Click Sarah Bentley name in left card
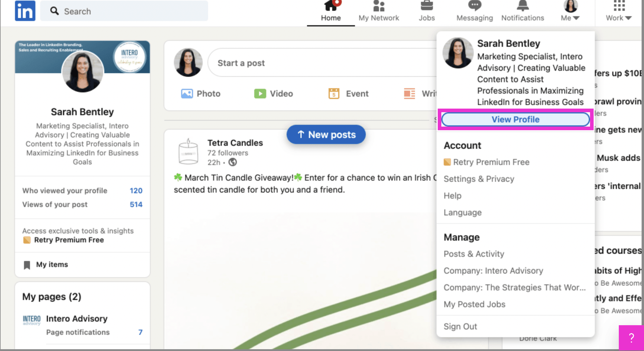Viewport: 644px width, 351px height. coord(82,112)
